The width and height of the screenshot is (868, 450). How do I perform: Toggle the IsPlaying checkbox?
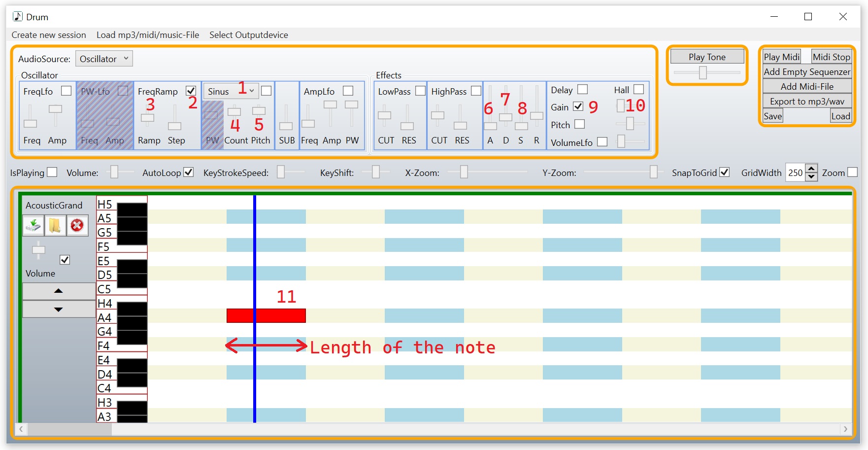(x=52, y=172)
